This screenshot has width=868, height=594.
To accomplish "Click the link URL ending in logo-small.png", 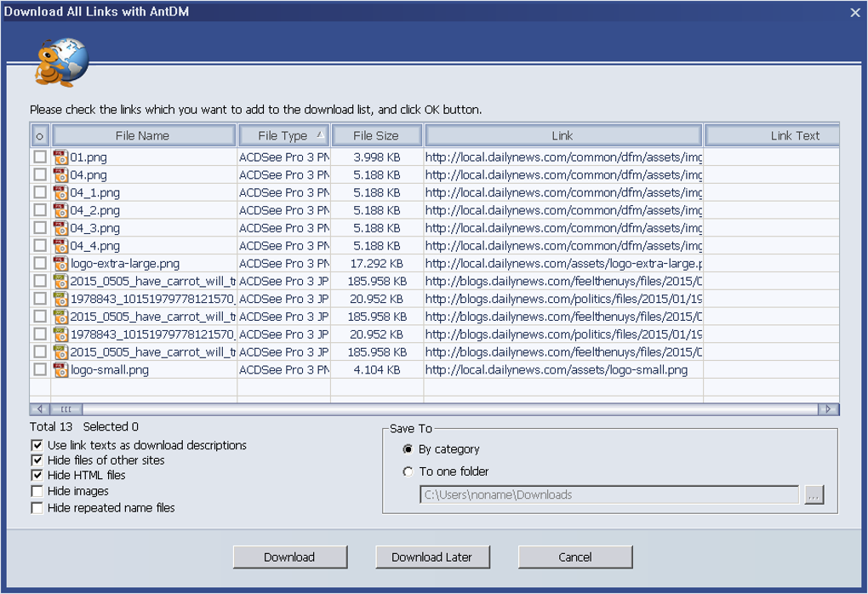I will [x=557, y=370].
